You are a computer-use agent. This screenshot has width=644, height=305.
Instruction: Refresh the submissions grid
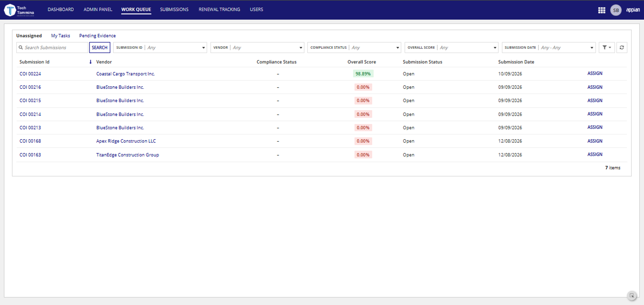pos(622,47)
